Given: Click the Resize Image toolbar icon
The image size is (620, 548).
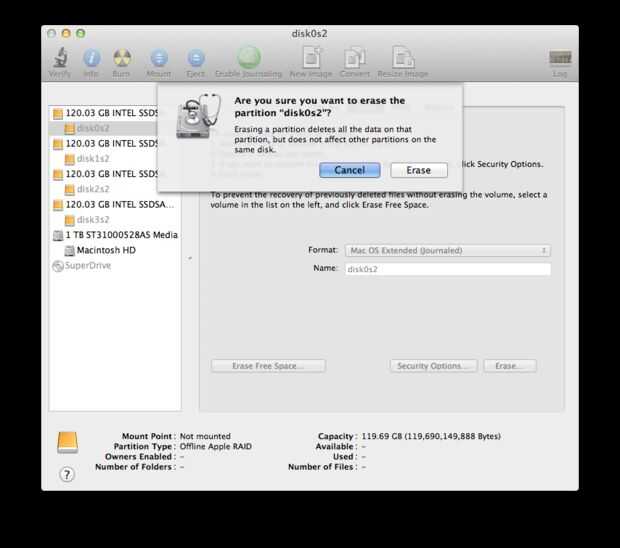Looking at the screenshot, I should [x=403, y=58].
